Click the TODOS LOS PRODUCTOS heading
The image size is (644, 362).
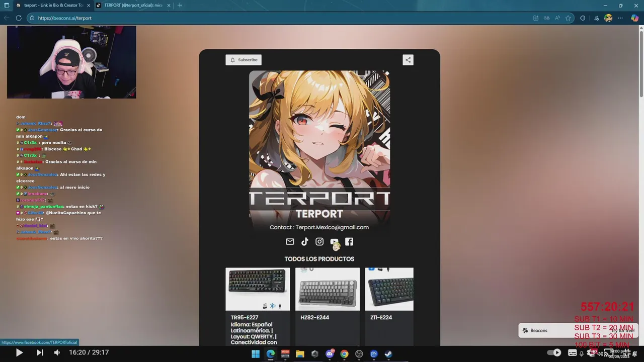[x=319, y=259]
